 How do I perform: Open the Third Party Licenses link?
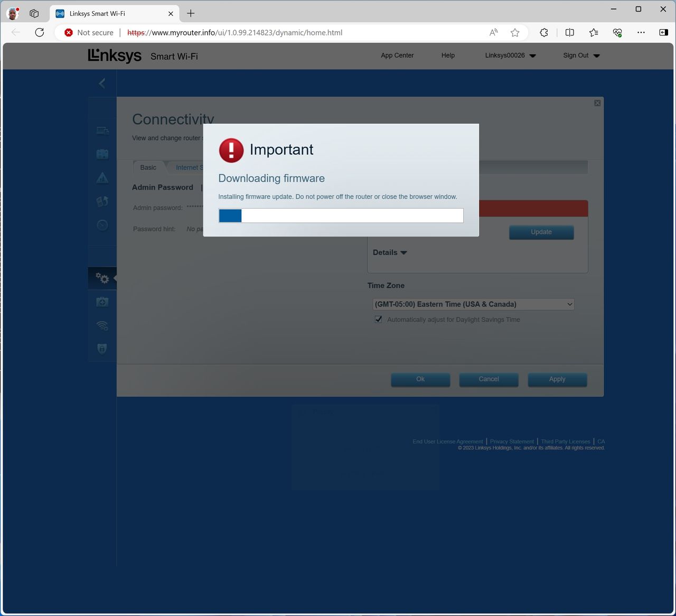(566, 442)
